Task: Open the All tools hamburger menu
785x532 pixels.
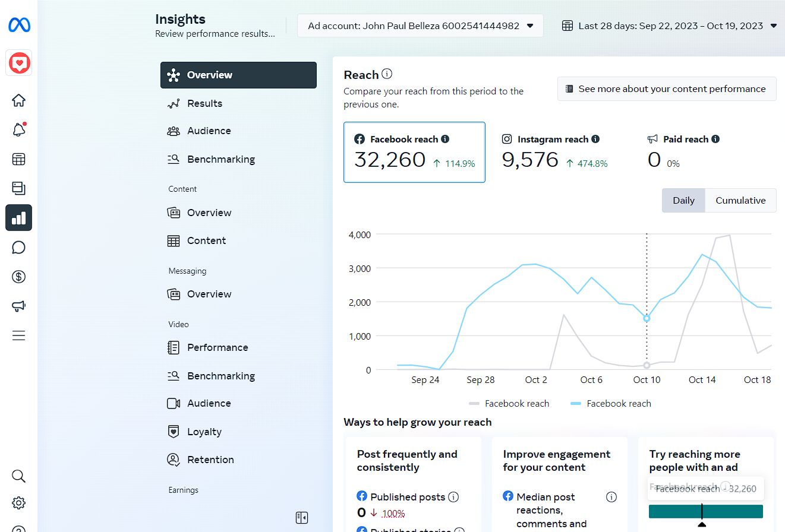Action: pos(18,335)
